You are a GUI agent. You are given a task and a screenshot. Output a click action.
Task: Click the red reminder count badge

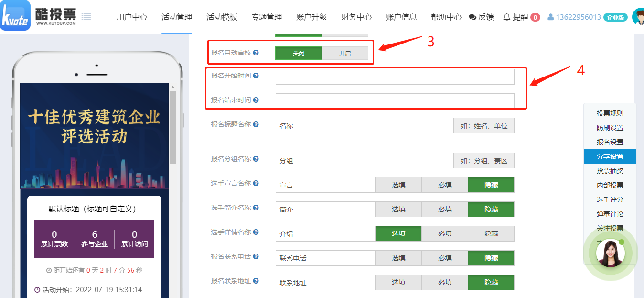pos(535,17)
